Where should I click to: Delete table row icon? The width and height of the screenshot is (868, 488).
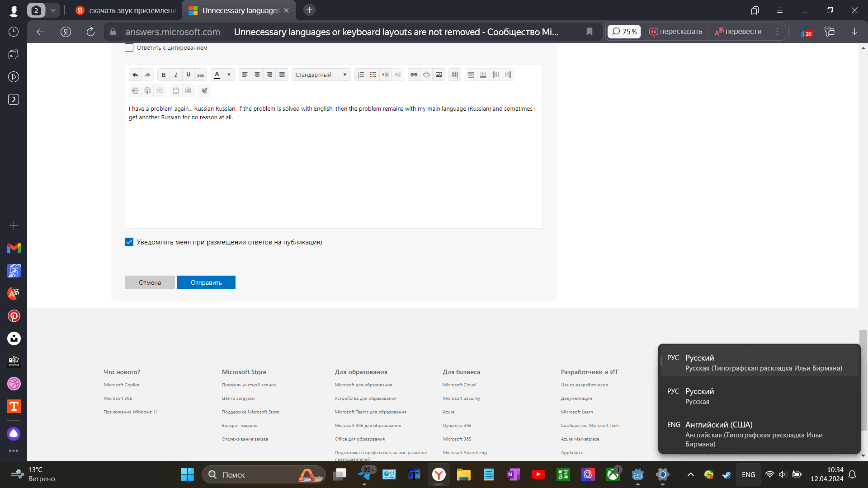tap(135, 91)
